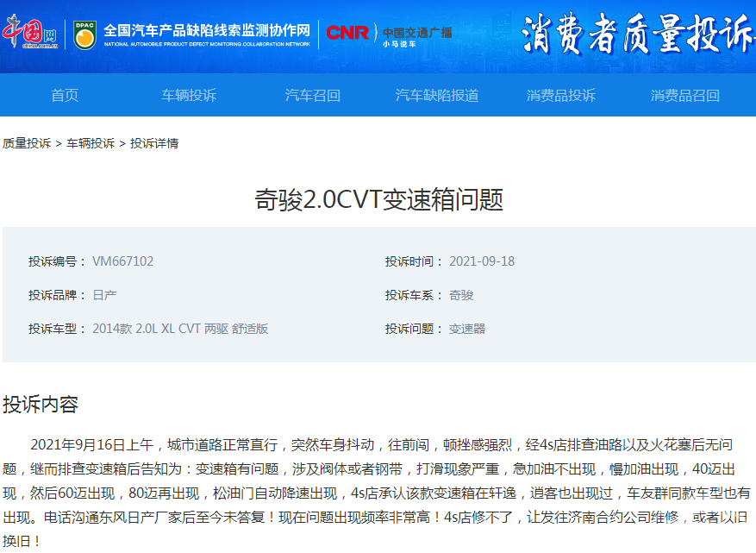Open the 消费品召回 navigation item
Image resolution: width=756 pixels, height=553 pixels.
click(x=684, y=95)
